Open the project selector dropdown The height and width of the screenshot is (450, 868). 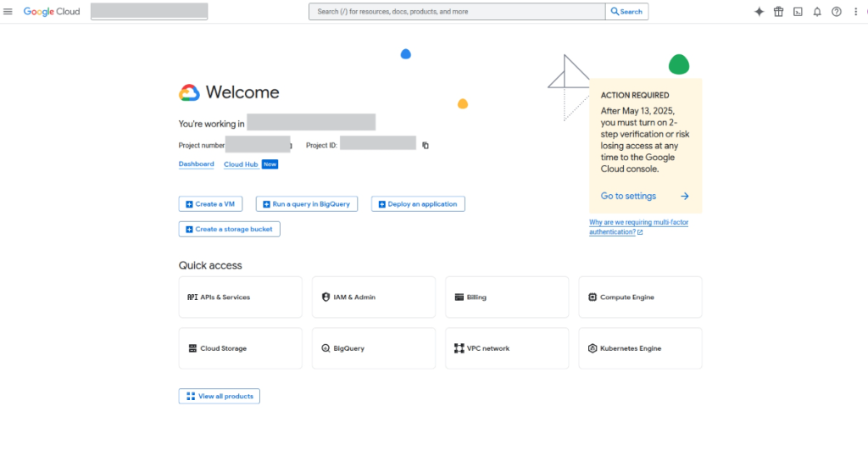(149, 12)
